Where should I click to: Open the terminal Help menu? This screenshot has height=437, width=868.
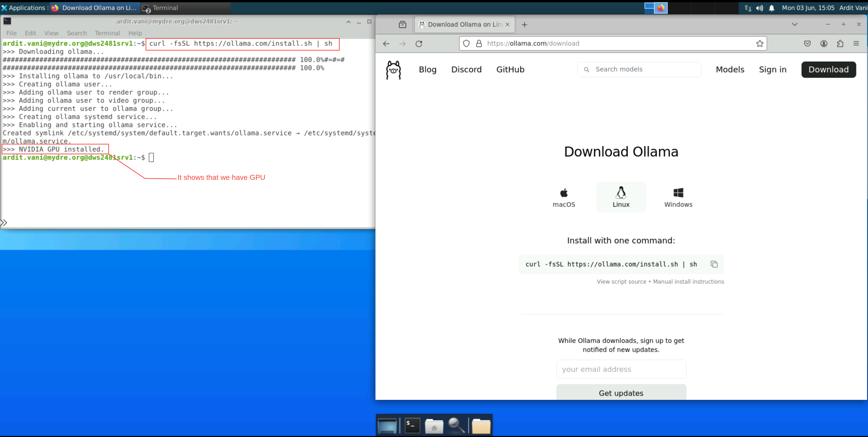tap(135, 33)
